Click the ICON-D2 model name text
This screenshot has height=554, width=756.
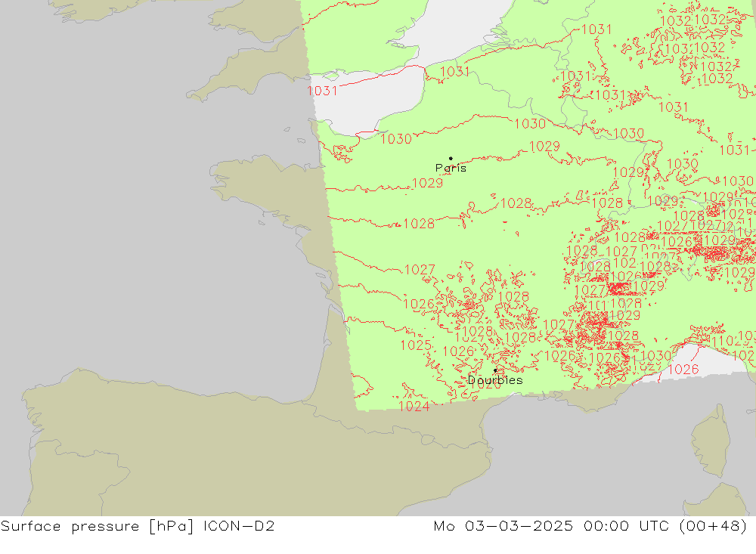click(239, 526)
